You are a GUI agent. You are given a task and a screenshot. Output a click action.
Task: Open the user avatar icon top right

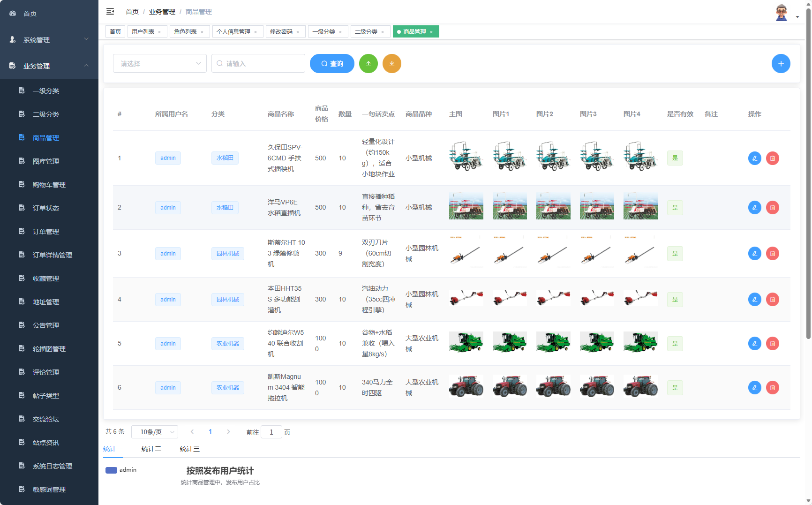782,12
